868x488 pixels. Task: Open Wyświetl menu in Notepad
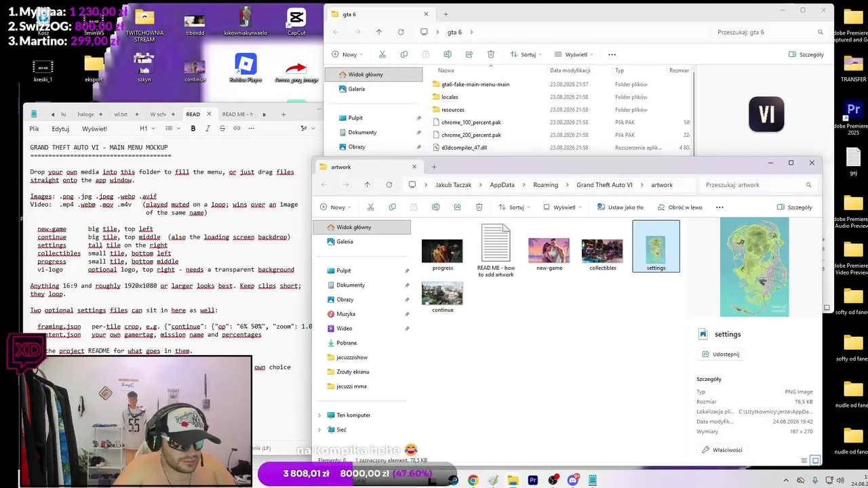(x=94, y=128)
